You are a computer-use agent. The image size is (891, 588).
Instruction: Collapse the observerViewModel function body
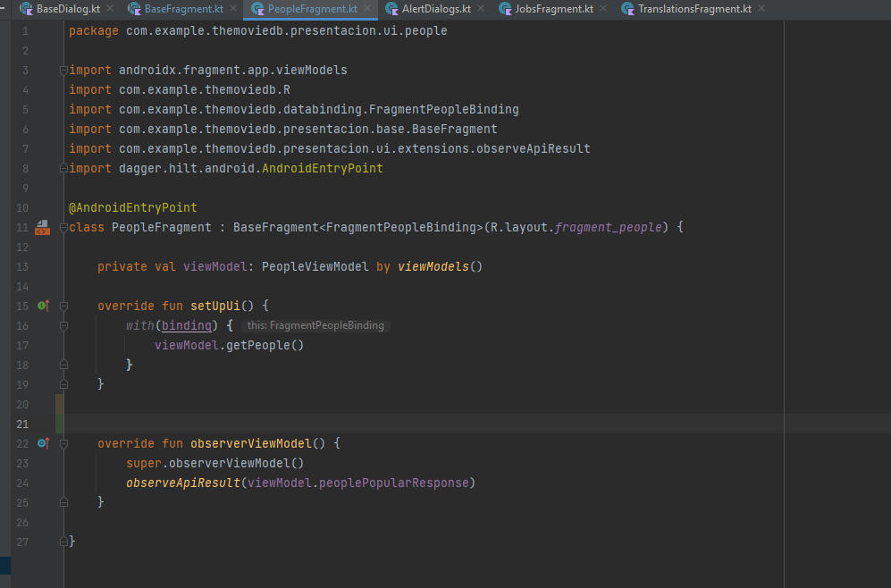[63, 443]
